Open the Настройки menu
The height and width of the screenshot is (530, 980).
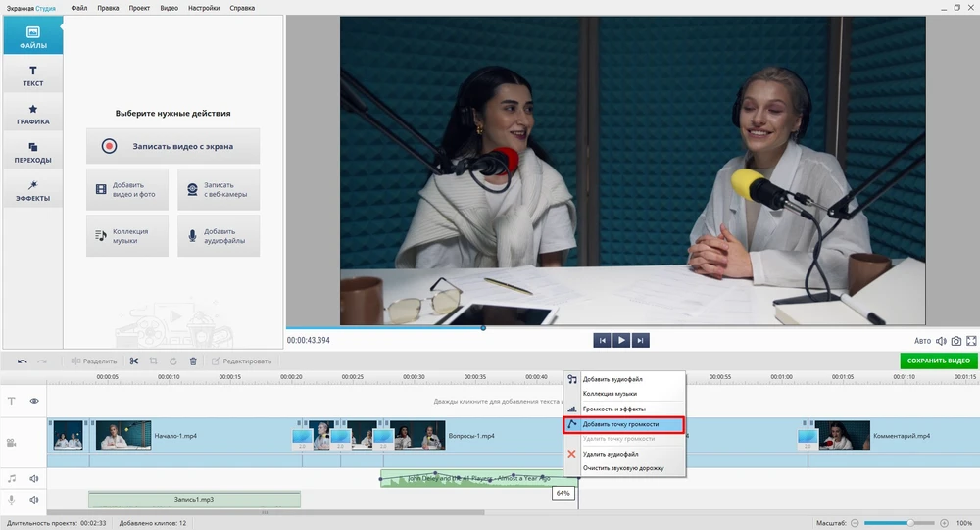point(203,8)
